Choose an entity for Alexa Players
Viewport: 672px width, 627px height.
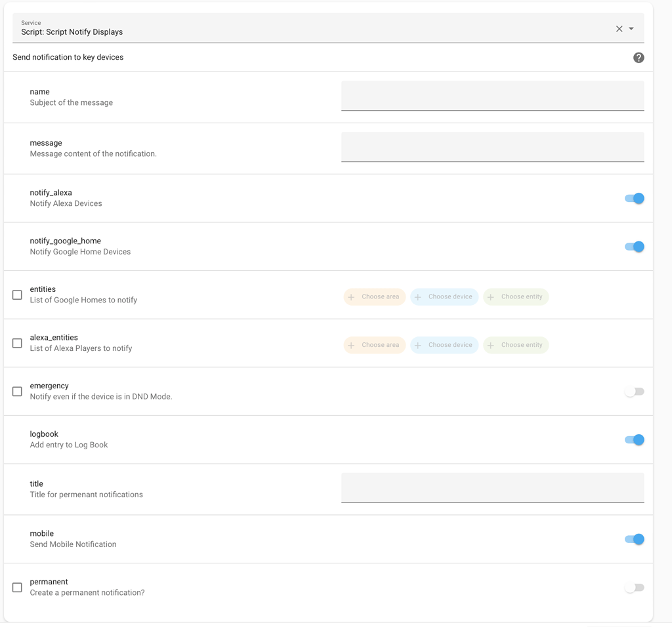(516, 344)
